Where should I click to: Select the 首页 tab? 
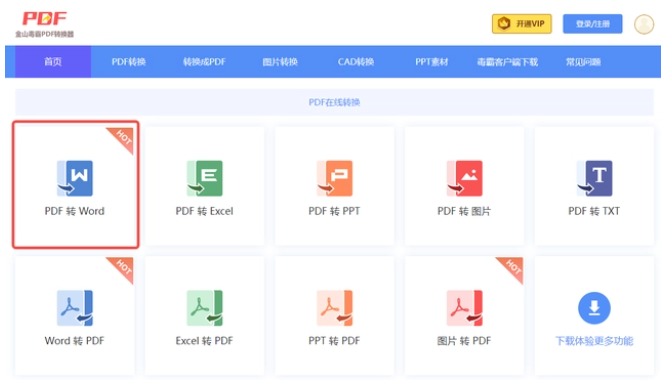point(53,62)
